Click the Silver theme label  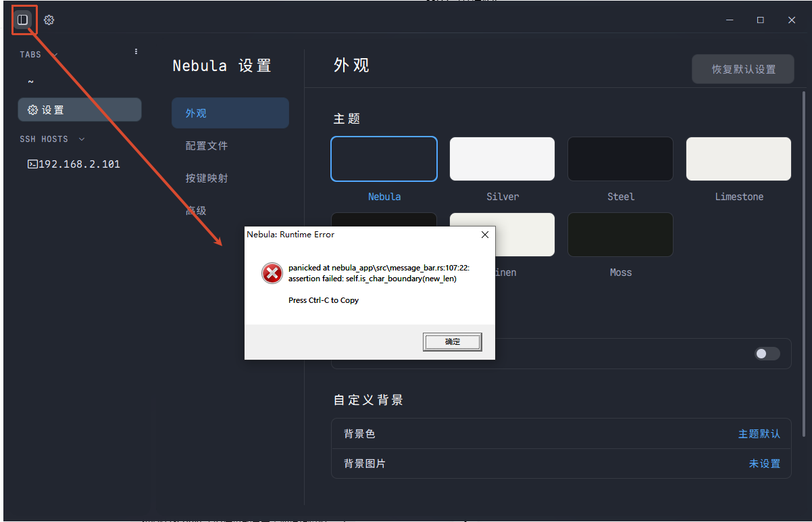click(503, 197)
